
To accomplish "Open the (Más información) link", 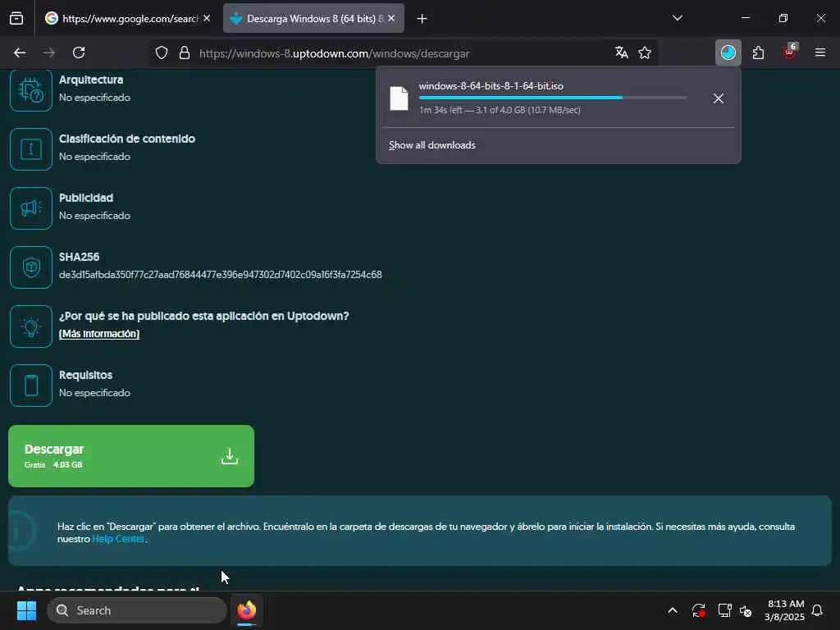I will point(99,334).
